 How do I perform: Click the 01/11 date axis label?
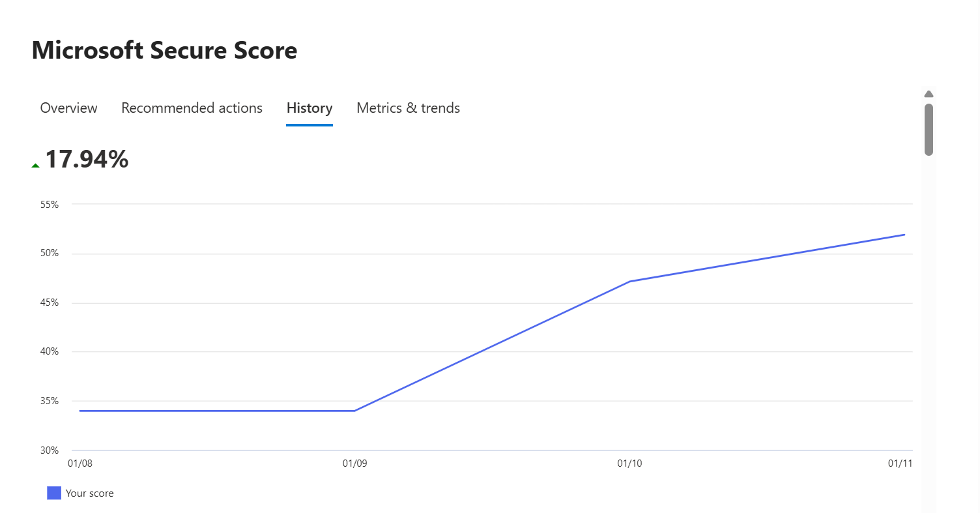click(x=900, y=463)
